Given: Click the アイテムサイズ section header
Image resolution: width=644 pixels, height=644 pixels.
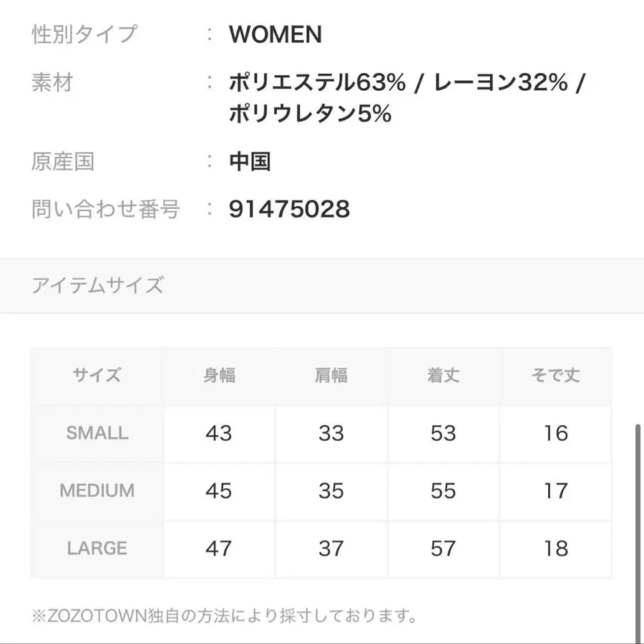Looking at the screenshot, I should coord(97,286).
